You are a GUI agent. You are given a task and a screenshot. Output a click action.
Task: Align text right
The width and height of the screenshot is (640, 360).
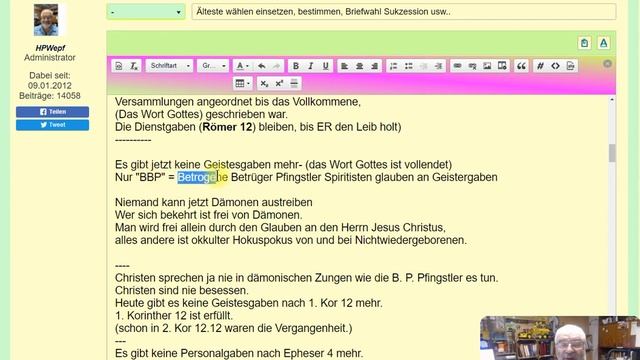pos(374,66)
